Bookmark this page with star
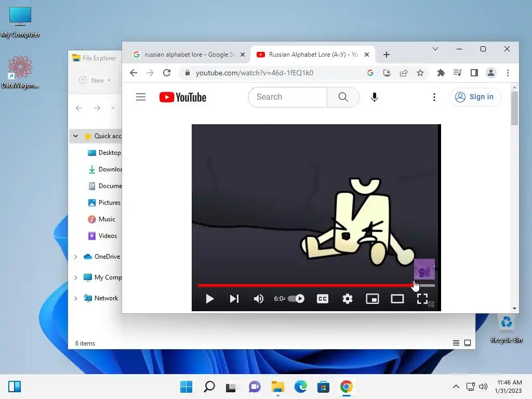 click(420, 73)
